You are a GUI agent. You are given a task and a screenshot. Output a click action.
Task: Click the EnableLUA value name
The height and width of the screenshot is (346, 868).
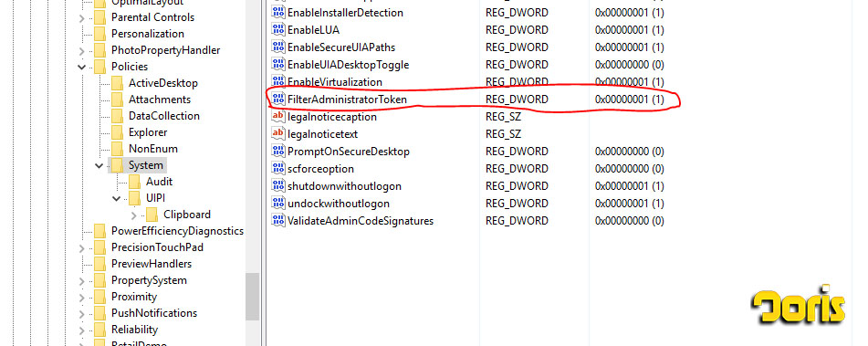(x=313, y=30)
